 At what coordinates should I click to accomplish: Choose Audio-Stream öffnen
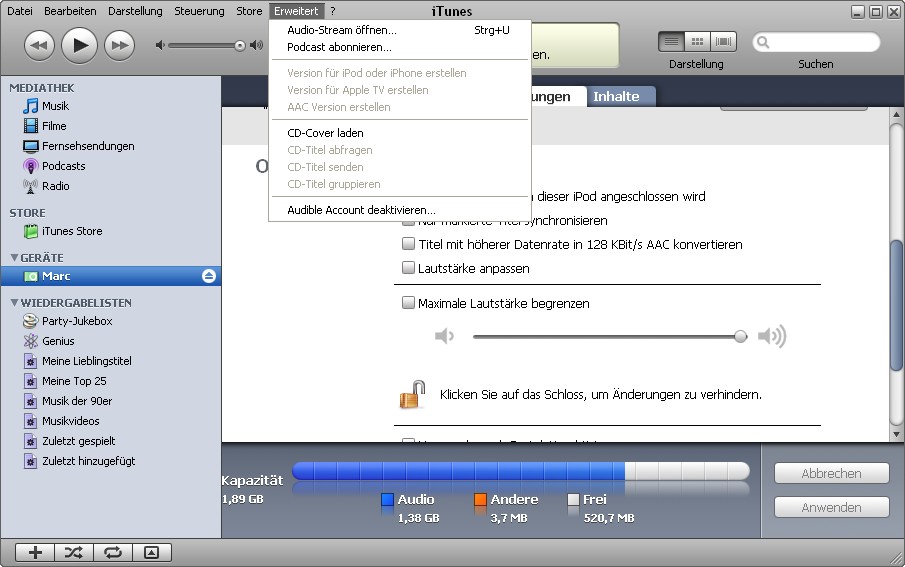pos(399,30)
